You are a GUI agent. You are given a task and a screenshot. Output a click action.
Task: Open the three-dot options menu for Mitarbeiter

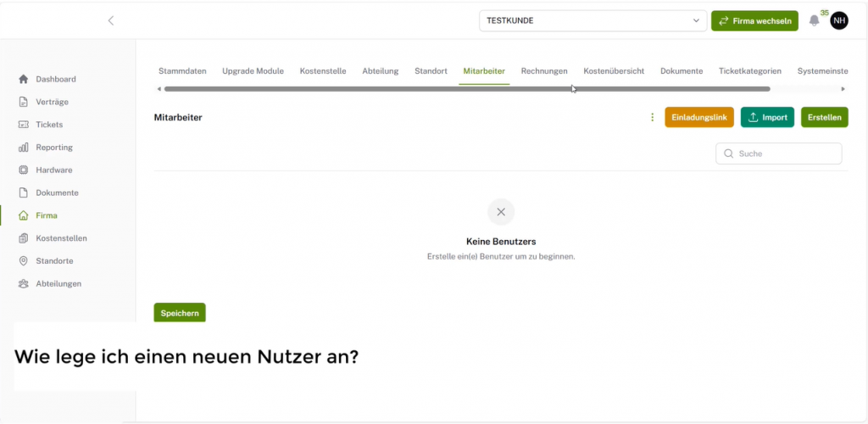pos(652,118)
